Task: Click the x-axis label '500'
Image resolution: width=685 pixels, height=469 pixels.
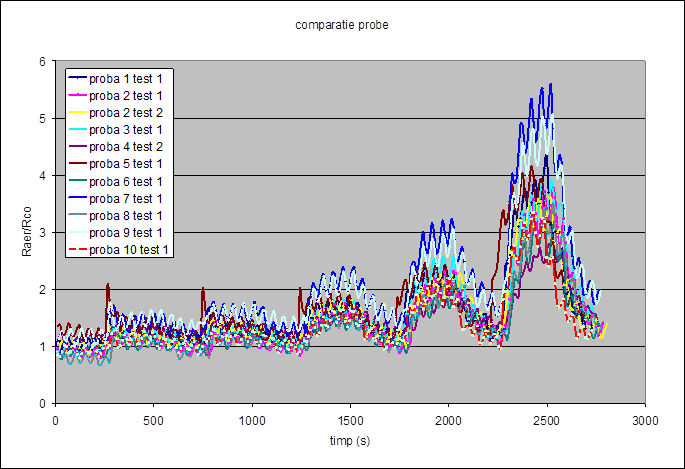Action: (154, 421)
